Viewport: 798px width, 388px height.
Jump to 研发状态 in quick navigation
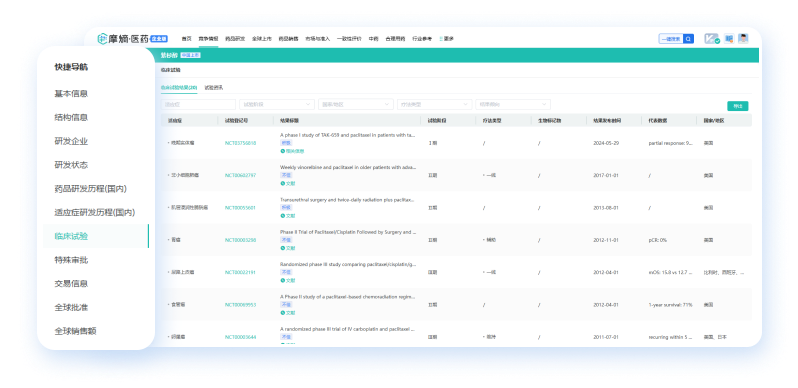pyautogui.click(x=71, y=165)
